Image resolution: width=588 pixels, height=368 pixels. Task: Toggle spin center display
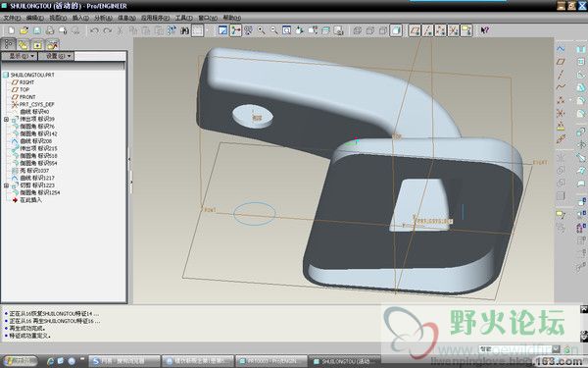pyautogui.click(x=235, y=30)
